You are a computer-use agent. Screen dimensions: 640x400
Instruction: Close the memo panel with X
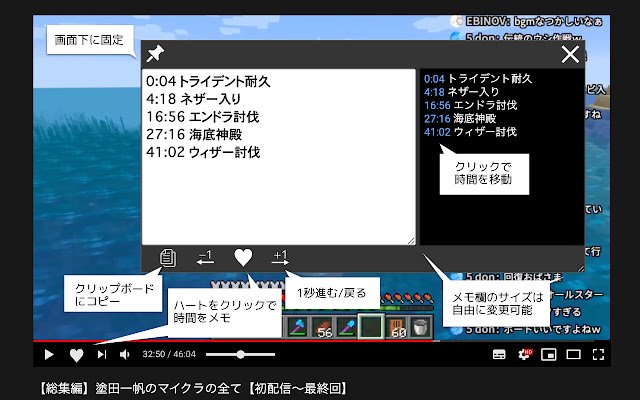(570, 54)
